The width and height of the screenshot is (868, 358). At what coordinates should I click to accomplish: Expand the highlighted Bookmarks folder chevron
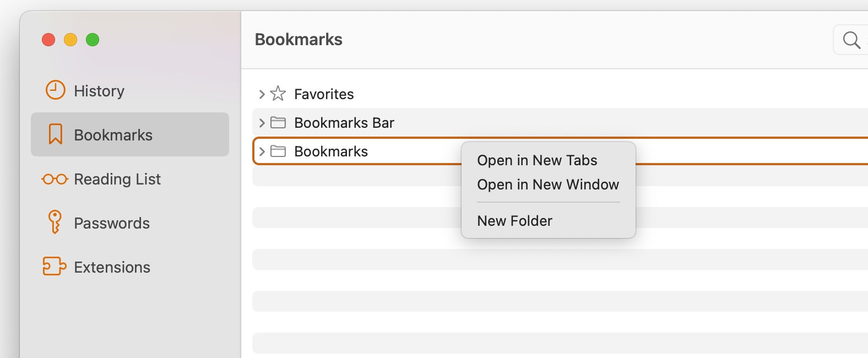pyautogui.click(x=262, y=151)
